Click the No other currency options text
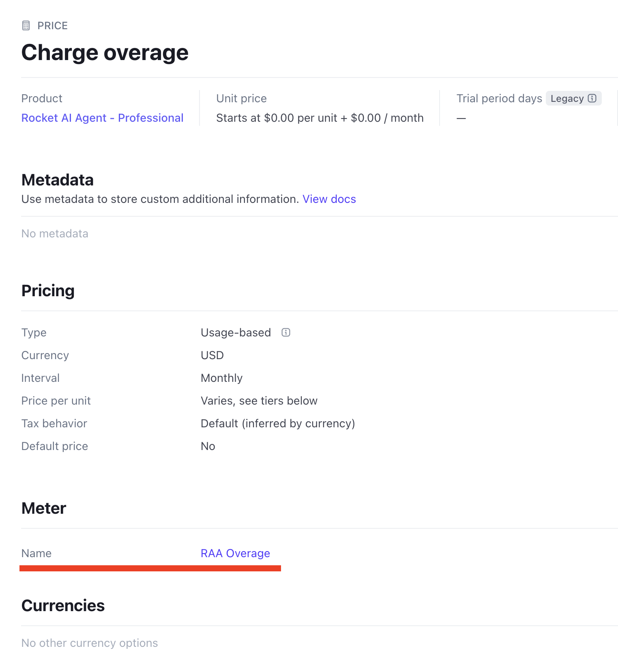Viewport: 618px width, 672px height. 90,643
